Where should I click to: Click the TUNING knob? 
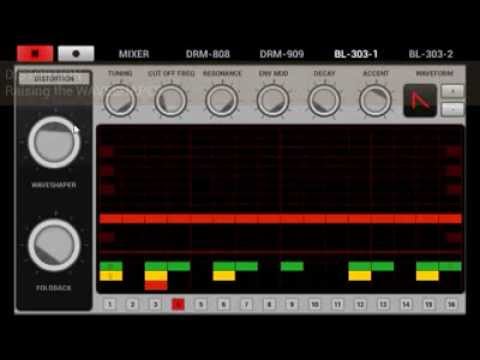[120, 100]
